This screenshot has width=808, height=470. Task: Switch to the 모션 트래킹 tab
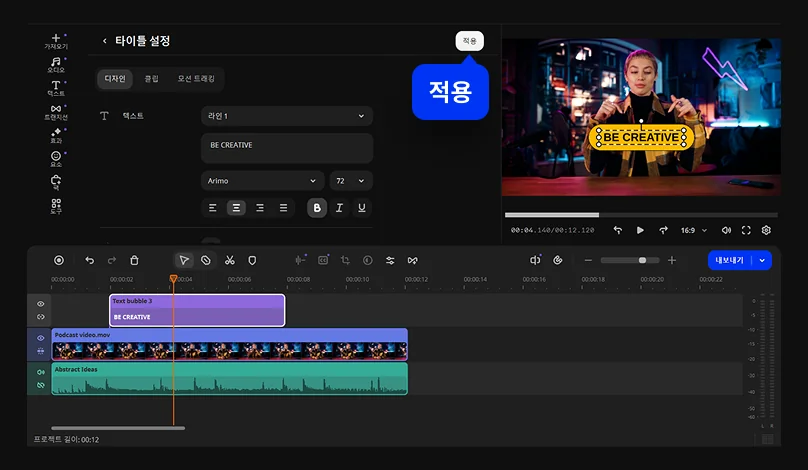(x=196, y=78)
